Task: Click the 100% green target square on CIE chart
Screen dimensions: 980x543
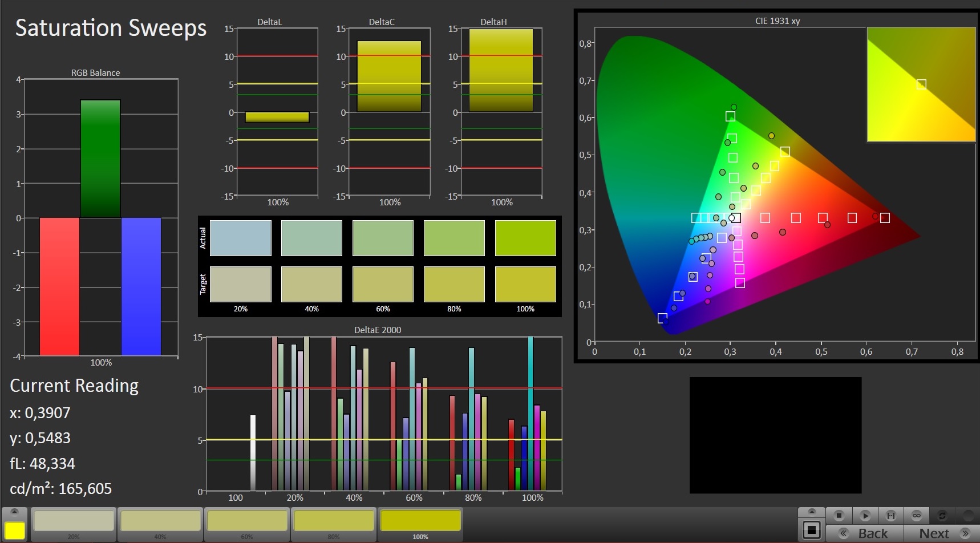Action: pos(730,116)
